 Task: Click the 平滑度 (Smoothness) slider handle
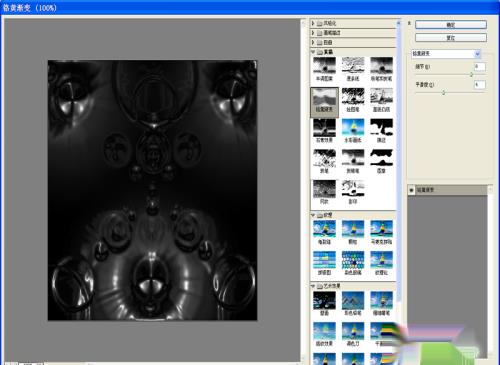444,93
